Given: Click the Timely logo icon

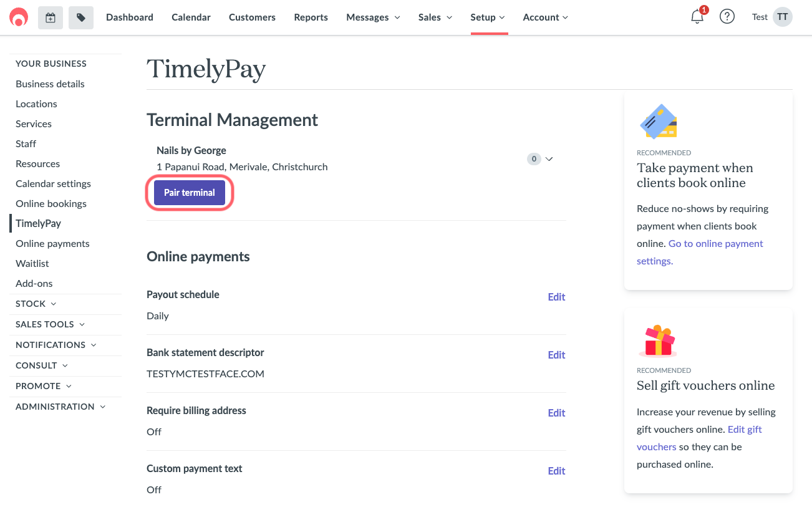Looking at the screenshot, I should 19,17.
